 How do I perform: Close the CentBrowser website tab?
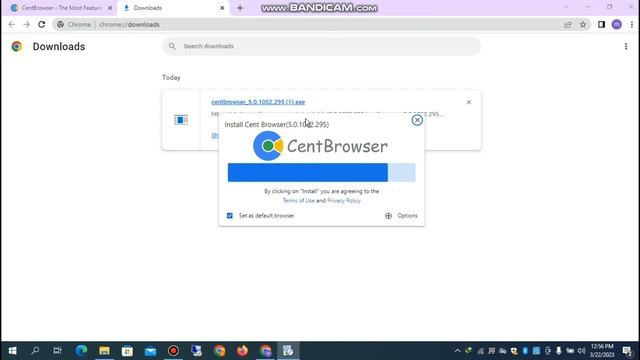[x=110, y=8]
